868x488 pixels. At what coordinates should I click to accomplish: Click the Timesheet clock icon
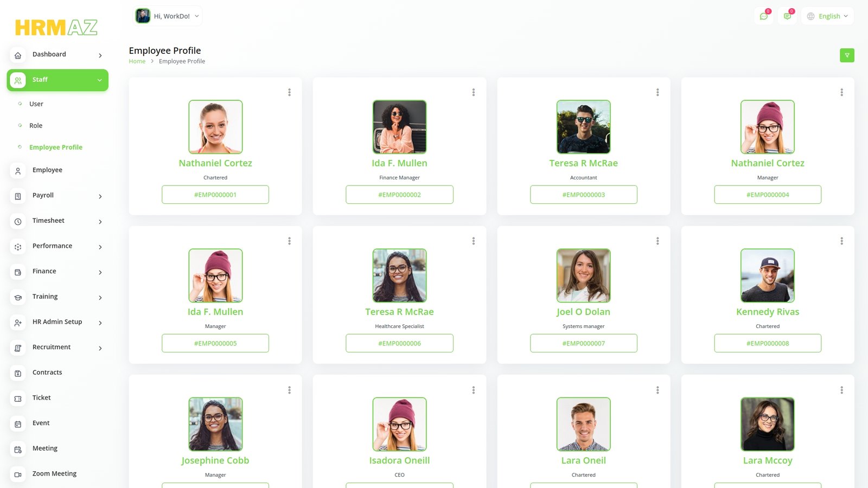18,221
